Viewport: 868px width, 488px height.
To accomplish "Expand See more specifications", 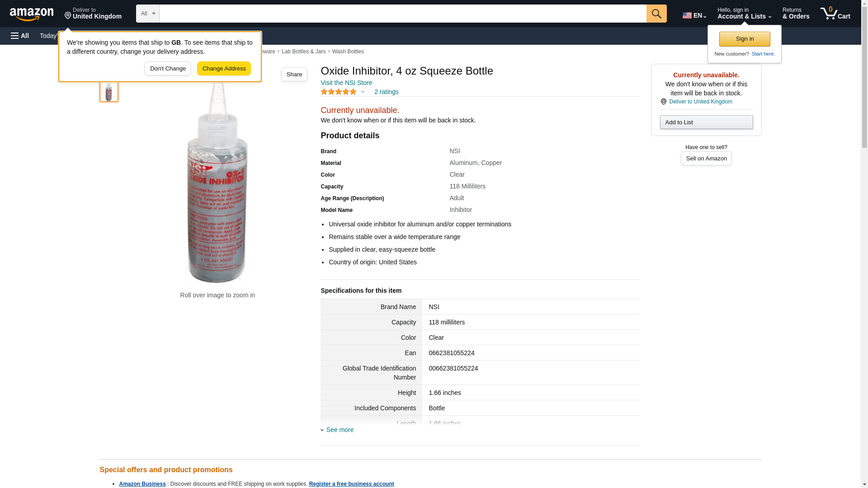I will (x=339, y=430).
